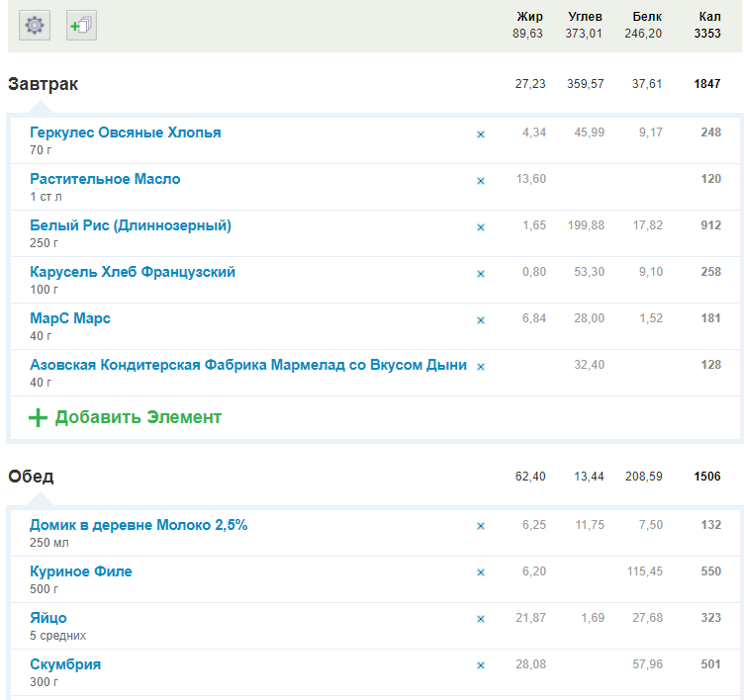This screenshot has width=744, height=700.
Task: Remove Куриное Филе using its X icon
Action: (x=481, y=572)
